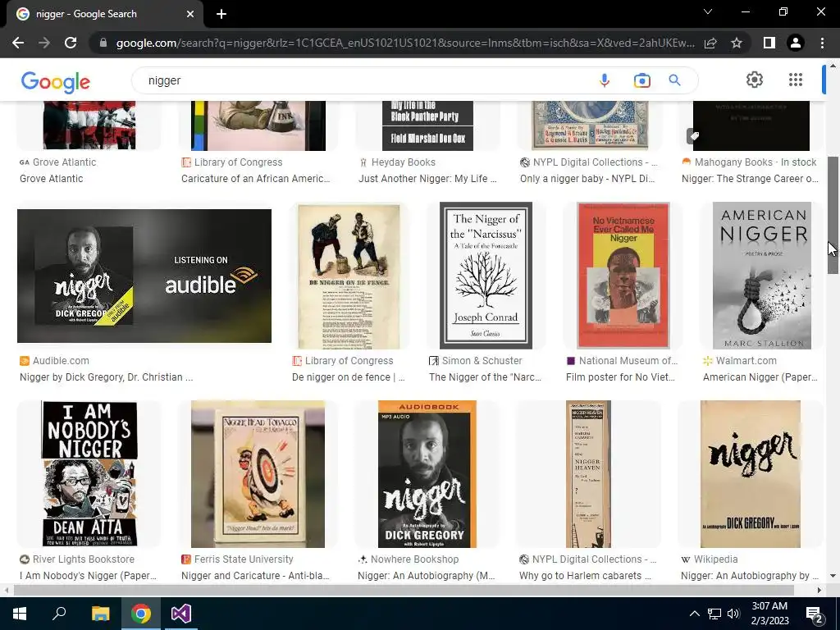Expand the tab search chevron

708,11
